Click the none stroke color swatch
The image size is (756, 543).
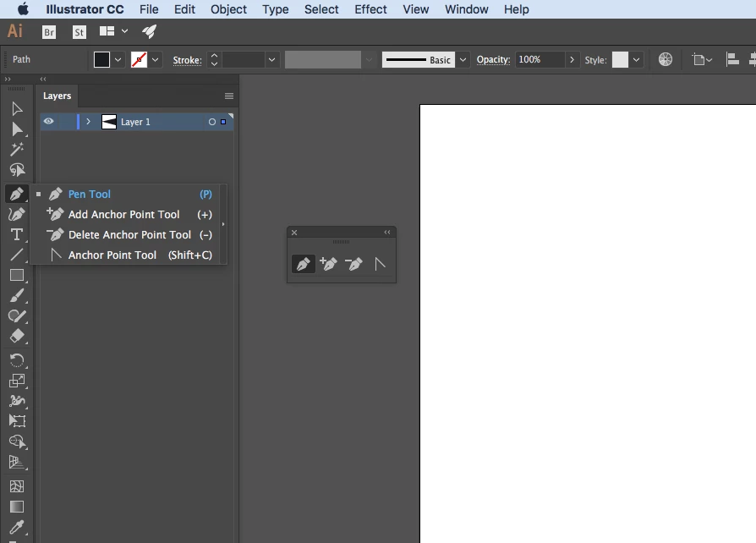139,60
